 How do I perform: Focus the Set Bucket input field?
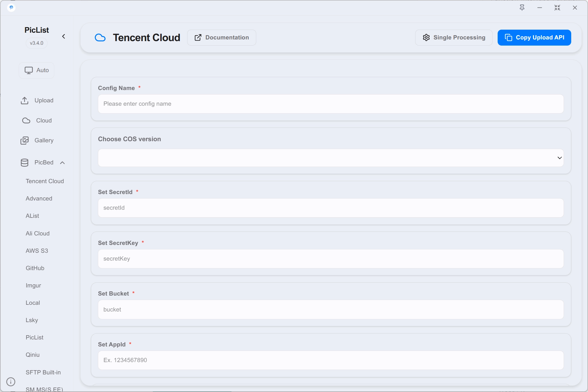click(x=331, y=310)
